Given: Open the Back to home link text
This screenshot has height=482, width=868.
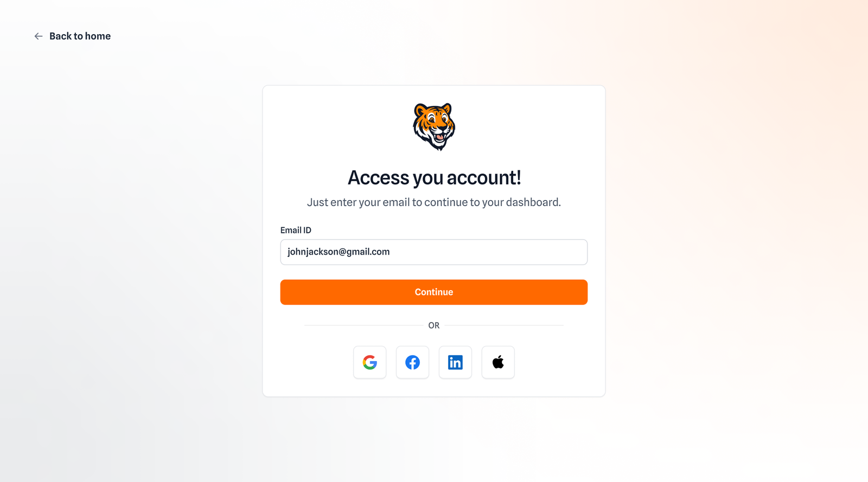Looking at the screenshot, I should (x=80, y=36).
